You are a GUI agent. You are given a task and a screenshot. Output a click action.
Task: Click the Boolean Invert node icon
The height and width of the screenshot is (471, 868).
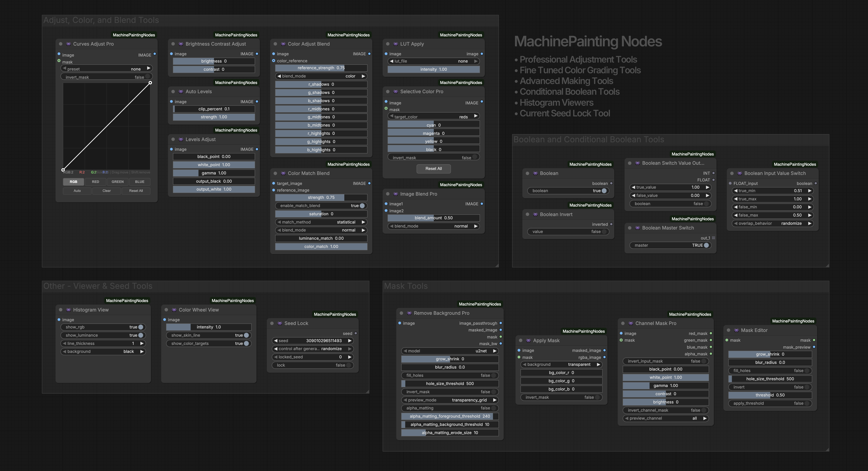coord(535,214)
